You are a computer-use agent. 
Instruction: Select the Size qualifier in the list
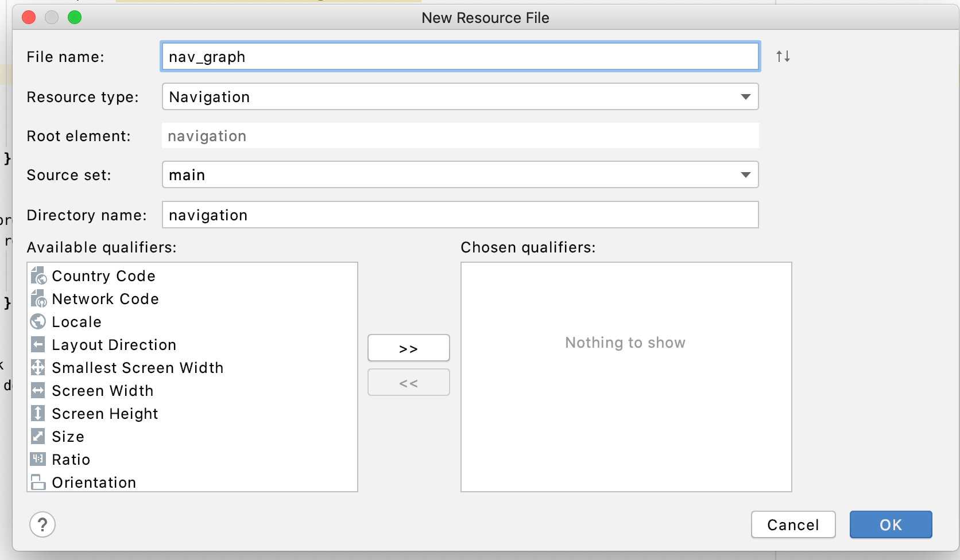click(67, 436)
